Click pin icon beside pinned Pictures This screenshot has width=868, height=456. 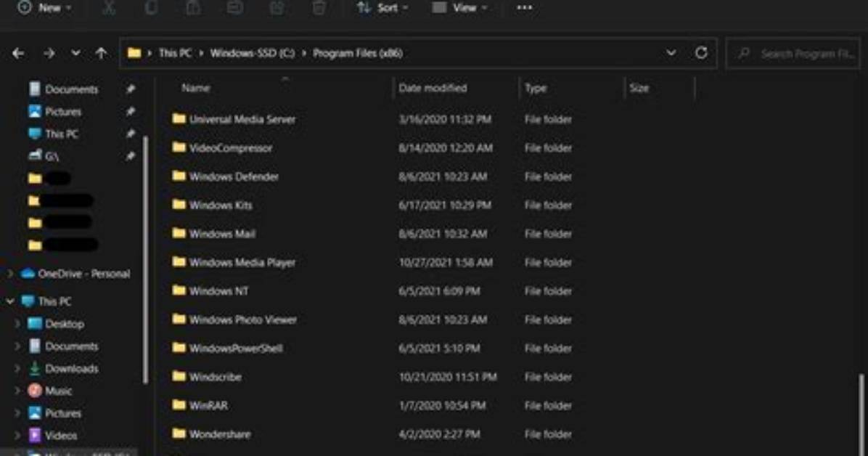pyautogui.click(x=130, y=111)
